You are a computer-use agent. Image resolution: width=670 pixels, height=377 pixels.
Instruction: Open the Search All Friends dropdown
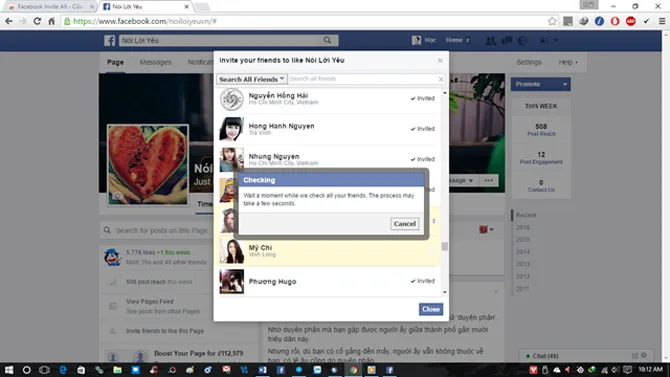252,79
